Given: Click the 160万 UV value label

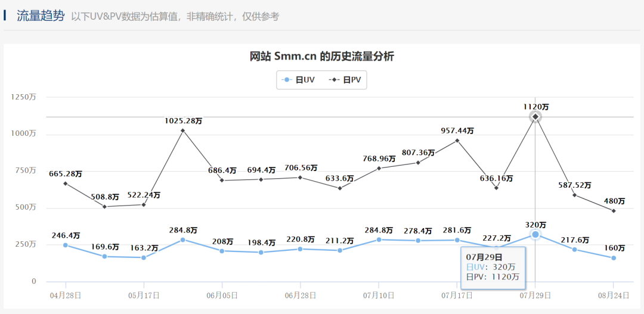Looking at the screenshot, I should coord(614,248).
